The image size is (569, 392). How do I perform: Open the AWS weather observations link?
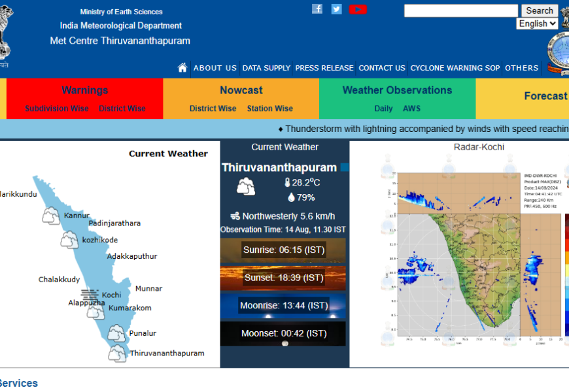(x=411, y=108)
